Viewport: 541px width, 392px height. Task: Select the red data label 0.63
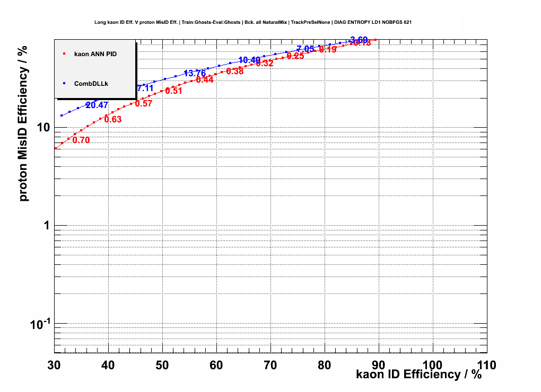[x=113, y=120]
